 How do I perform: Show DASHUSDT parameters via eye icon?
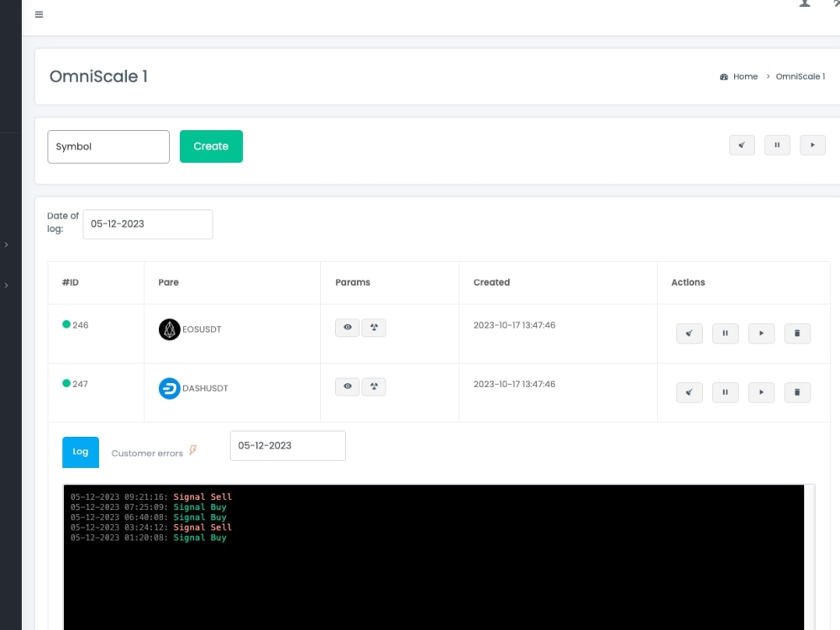pyautogui.click(x=347, y=386)
